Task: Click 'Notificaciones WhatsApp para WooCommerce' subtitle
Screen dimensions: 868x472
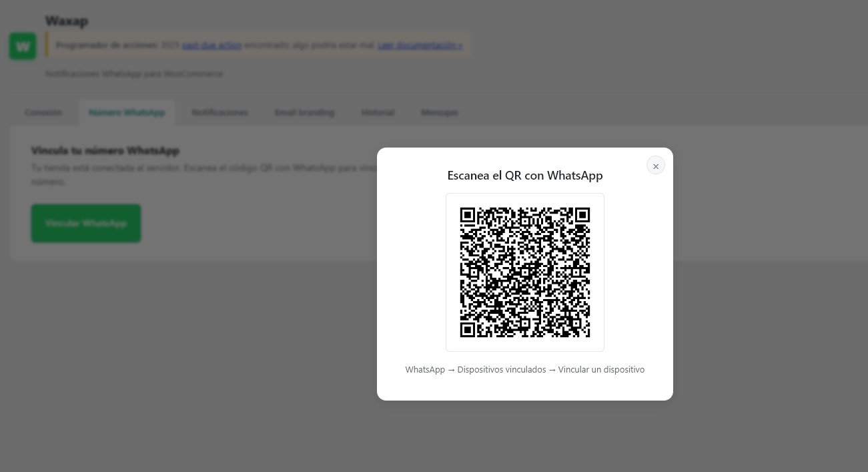Action: pos(134,73)
